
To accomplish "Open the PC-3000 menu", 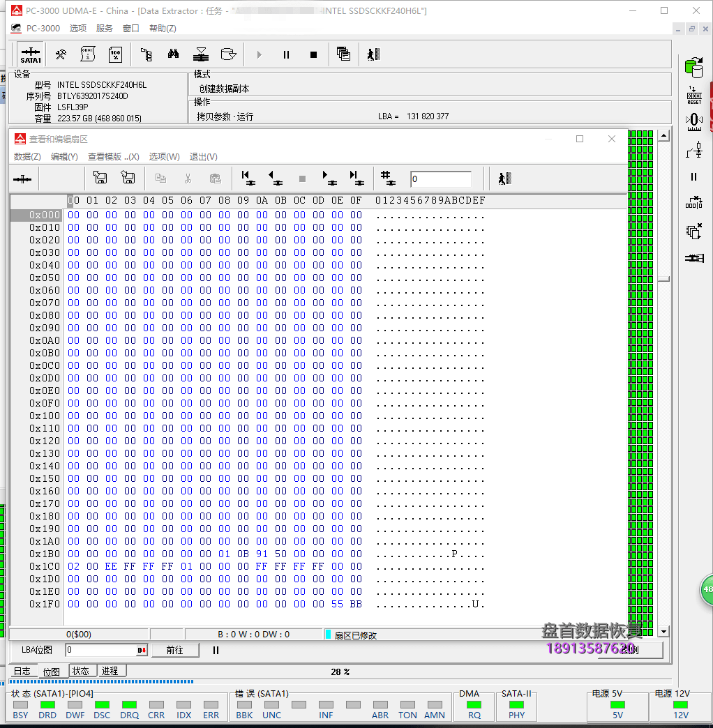I will pos(43,29).
